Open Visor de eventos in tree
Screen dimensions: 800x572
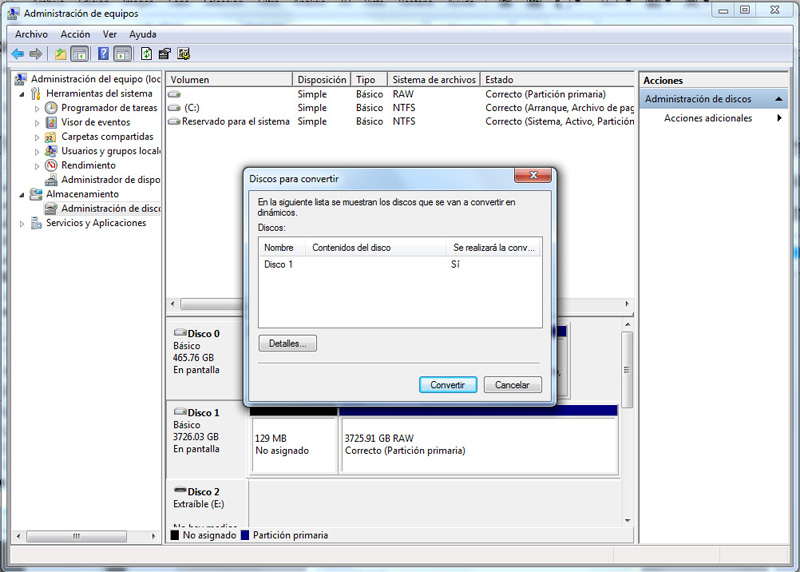(95, 122)
